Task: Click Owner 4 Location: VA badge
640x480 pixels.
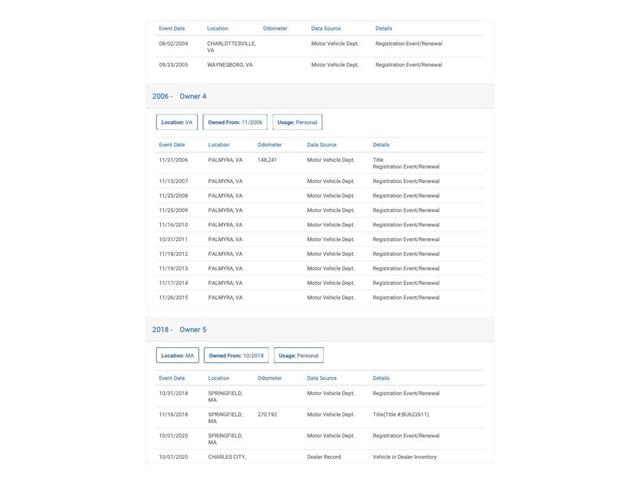Action: 177,122
